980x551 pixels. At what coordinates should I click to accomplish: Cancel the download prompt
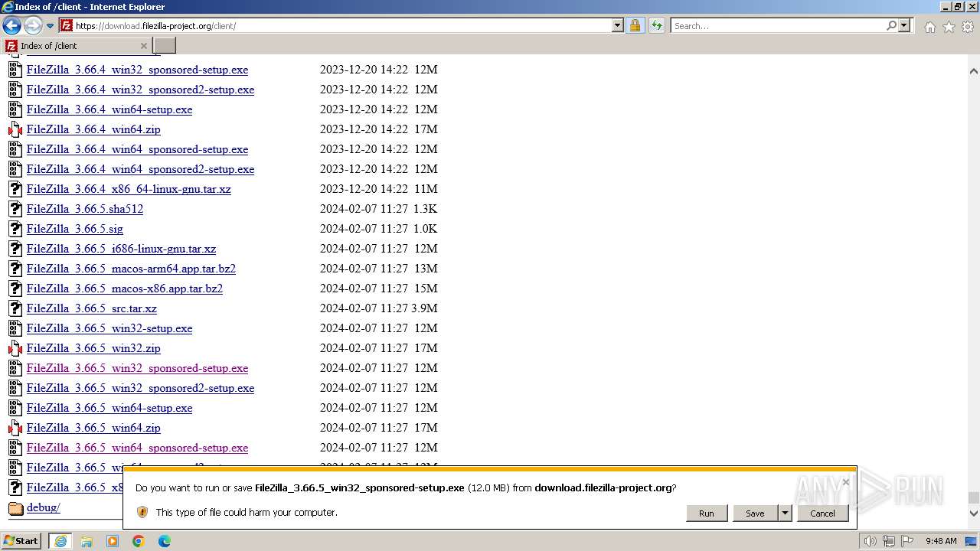(x=822, y=513)
